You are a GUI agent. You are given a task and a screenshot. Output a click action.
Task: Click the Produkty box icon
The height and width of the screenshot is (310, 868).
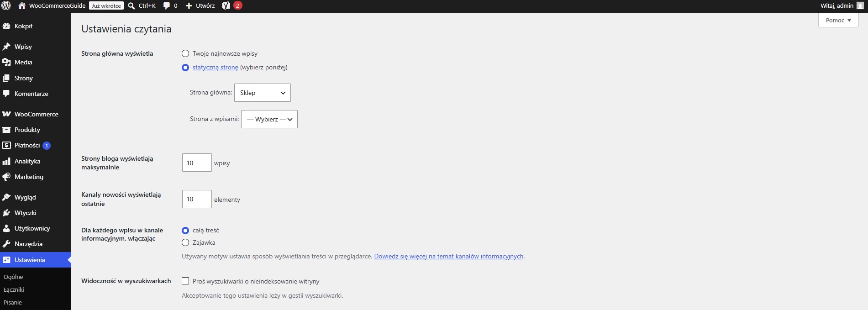[x=6, y=130]
